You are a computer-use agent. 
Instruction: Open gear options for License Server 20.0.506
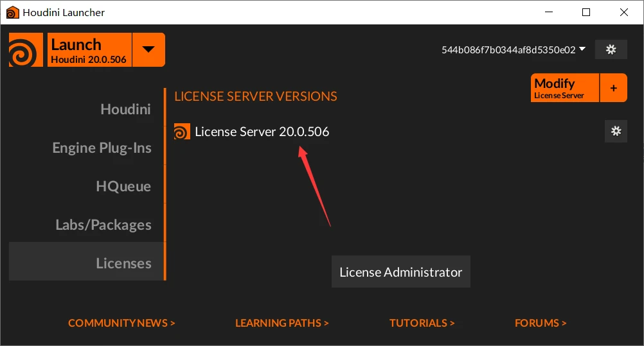pyautogui.click(x=616, y=132)
